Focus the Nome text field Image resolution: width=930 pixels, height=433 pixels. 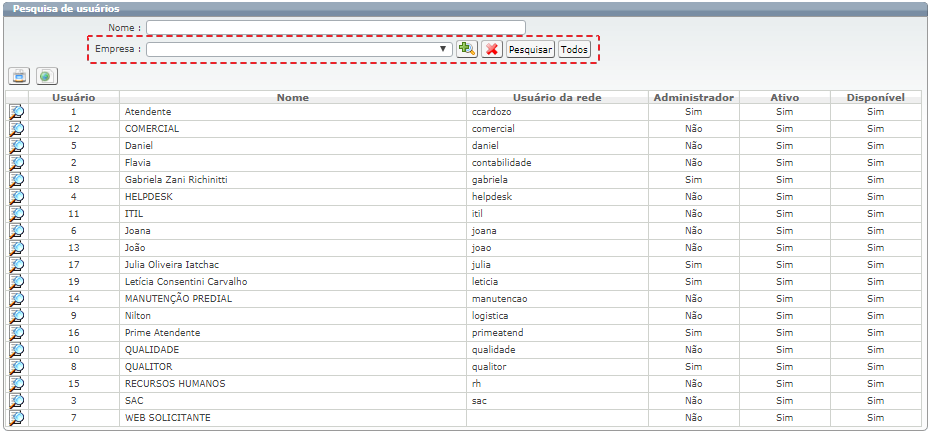(335, 27)
